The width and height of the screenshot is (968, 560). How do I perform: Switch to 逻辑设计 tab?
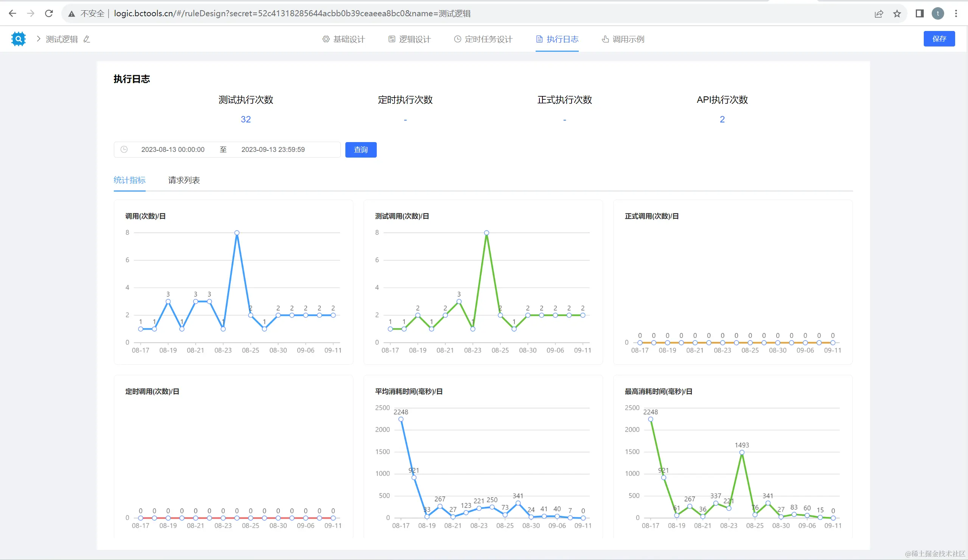(409, 39)
